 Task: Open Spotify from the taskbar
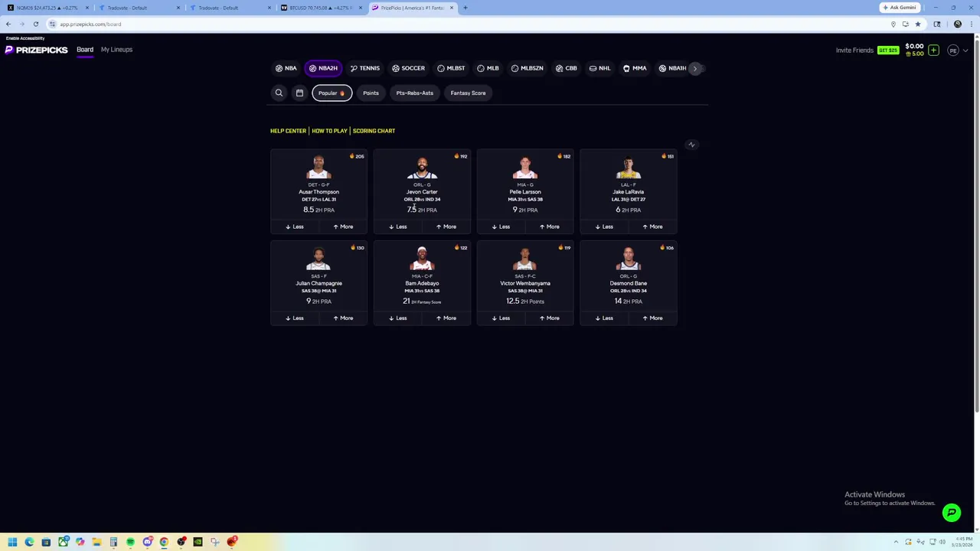point(130,542)
